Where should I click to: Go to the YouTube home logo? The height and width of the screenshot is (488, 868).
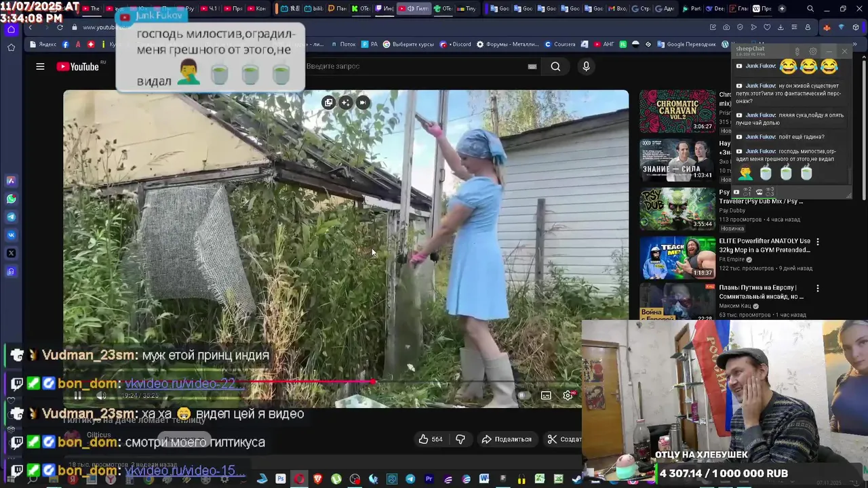(78, 66)
